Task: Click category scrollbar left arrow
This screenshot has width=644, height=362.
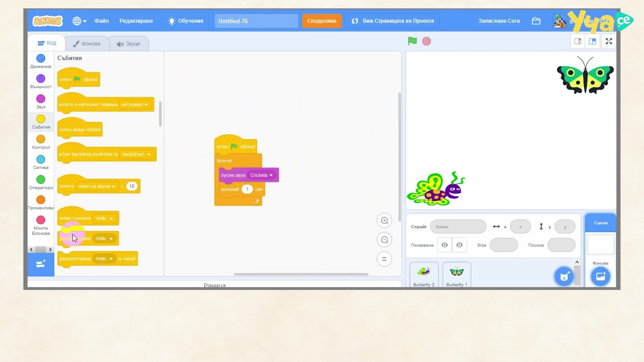Action: [x=31, y=249]
